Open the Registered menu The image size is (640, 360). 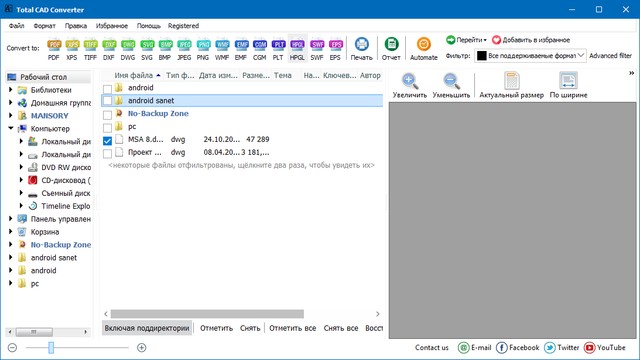[183, 26]
